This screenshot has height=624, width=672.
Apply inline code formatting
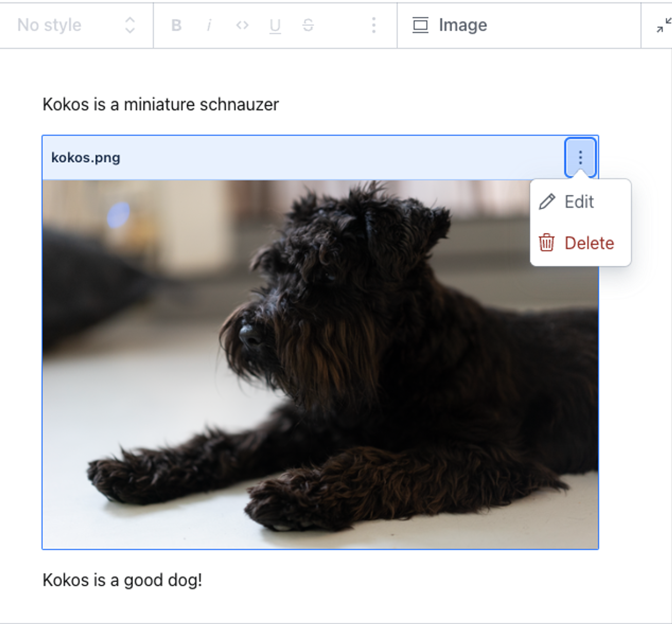(x=242, y=25)
